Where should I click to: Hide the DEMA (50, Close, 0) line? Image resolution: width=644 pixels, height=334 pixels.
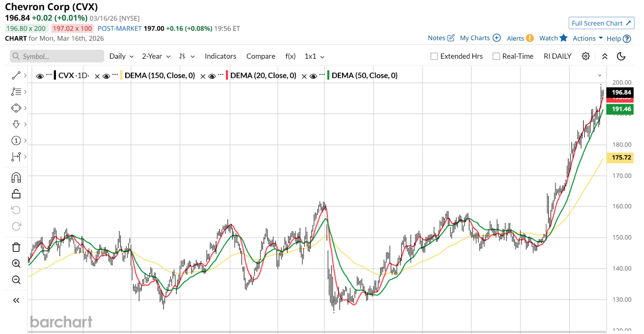click(x=313, y=76)
